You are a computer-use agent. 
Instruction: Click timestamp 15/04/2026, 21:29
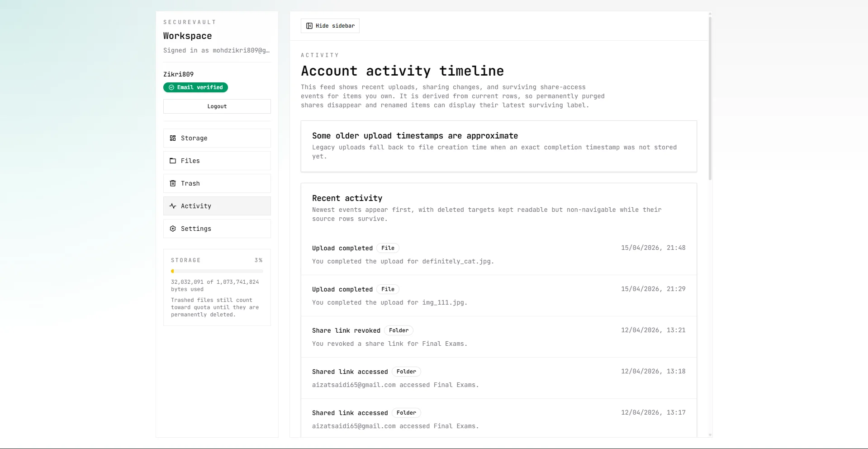click(653, 289)
